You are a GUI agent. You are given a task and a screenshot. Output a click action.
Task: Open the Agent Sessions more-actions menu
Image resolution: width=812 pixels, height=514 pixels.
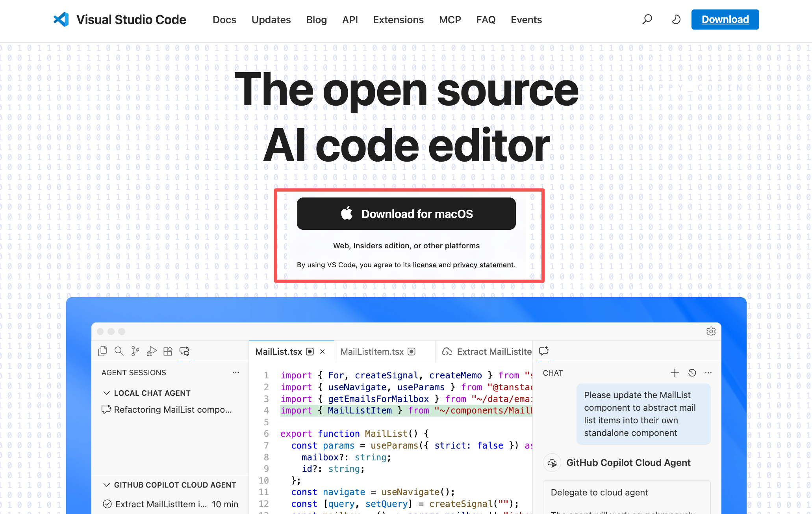point(235,372)
